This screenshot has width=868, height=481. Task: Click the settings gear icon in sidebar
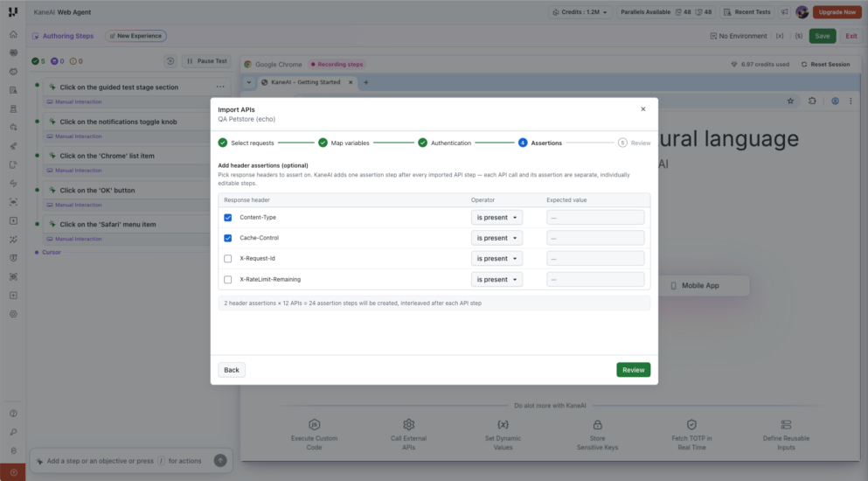coord(13,314)
